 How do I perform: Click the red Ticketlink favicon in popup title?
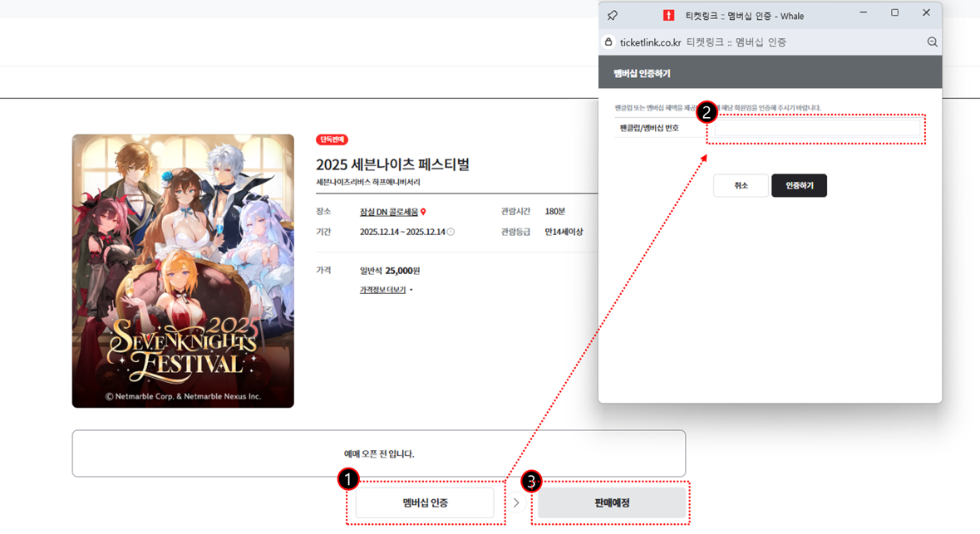669,16
